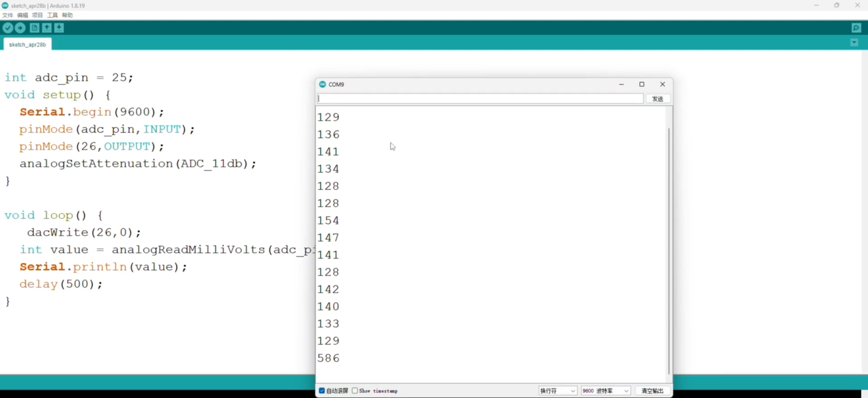
Task: Open the 9600 波特率 baud rate dropdown
Action: click(605, 391)
